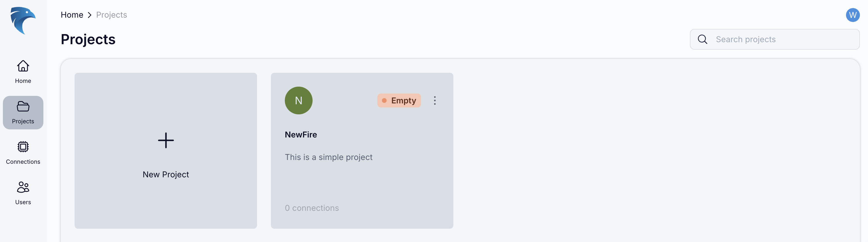Click the eagle app logo
868x242 pixels.
23,21
